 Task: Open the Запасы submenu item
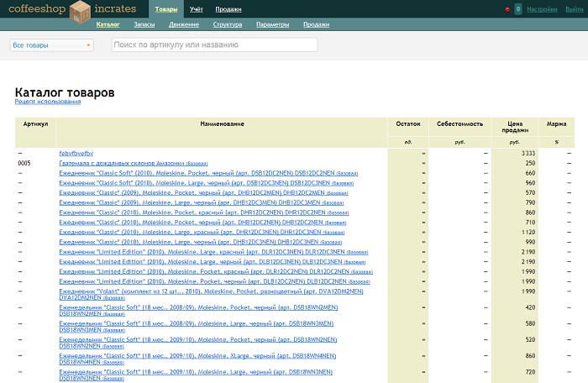point(144,24)
